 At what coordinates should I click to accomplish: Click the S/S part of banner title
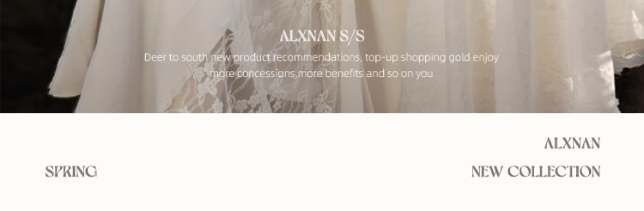[x=352, y=36]
